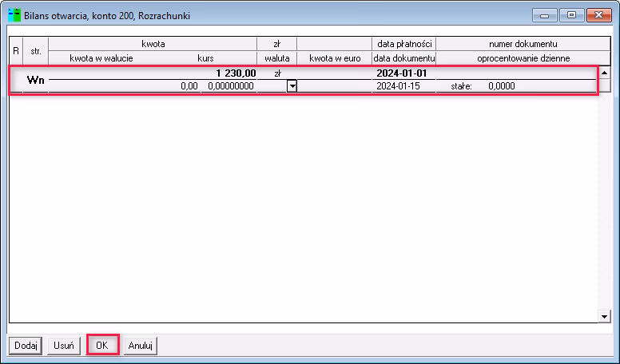The image size is (620, 364).
Task: Click the daily interest value 0,0000
Action: [x=501, y=86]
